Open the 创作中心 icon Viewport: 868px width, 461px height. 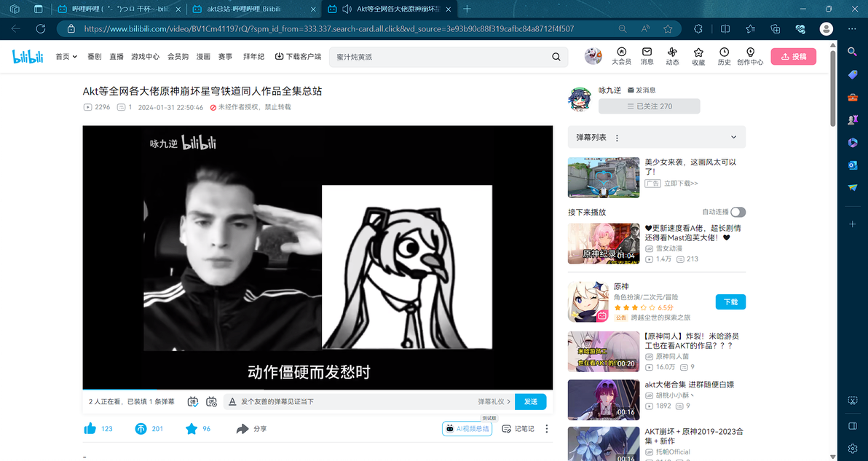(750, 56)
